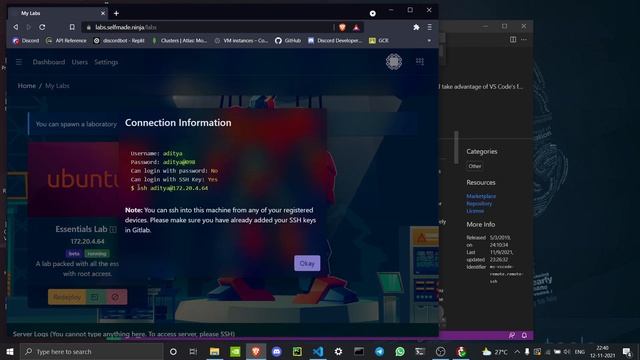Click the Okay button in Connection Information dialog
This screenshot has height=360, width=640.
(307, 263)
